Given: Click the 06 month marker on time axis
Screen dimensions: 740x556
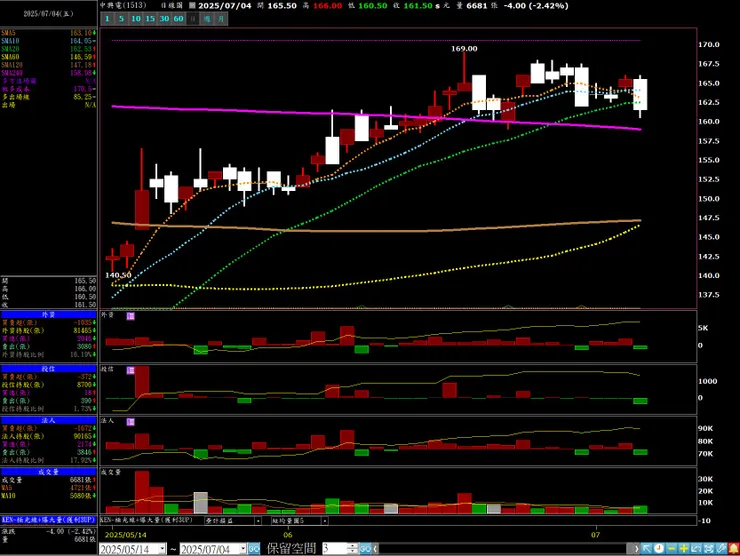Looking at the screenshot, I should pos(288,535).
